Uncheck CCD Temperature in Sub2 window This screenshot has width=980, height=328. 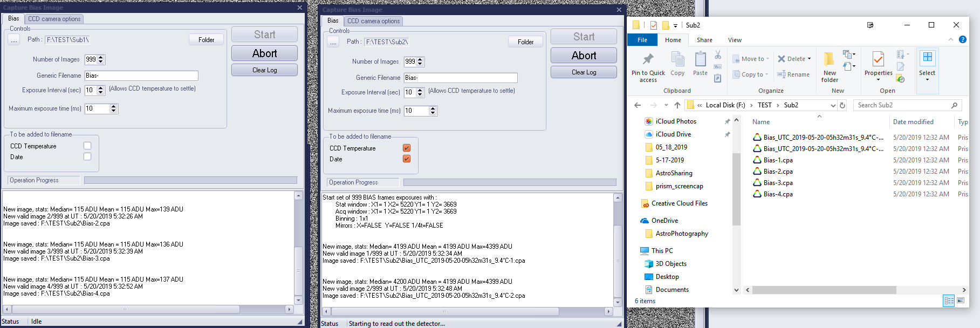(407, 148)
